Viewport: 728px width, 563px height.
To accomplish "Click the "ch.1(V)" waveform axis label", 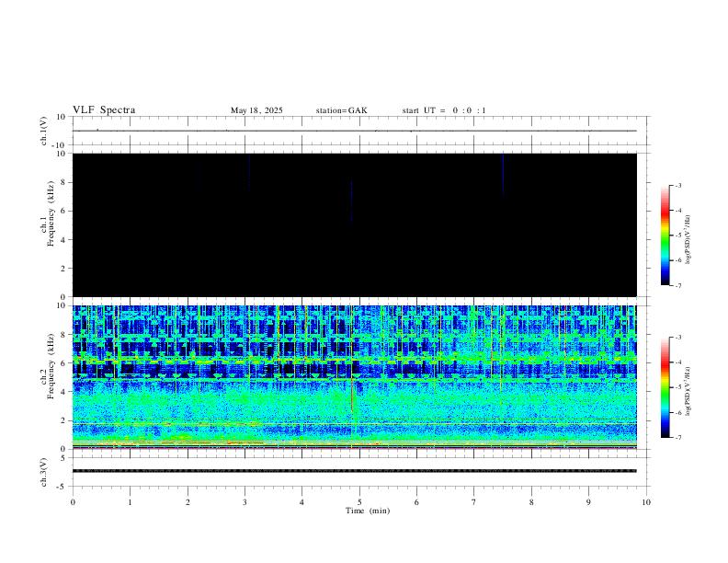I will (x=44, y=131).
